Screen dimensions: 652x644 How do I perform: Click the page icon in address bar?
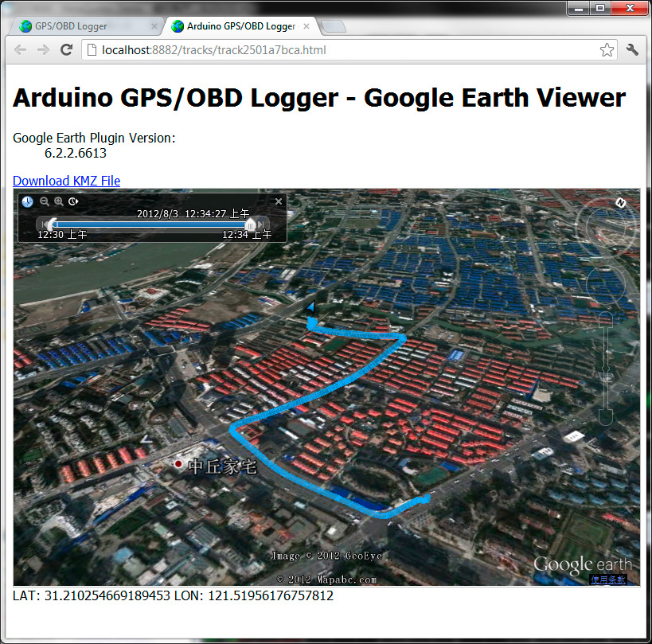tap(92, 50)
